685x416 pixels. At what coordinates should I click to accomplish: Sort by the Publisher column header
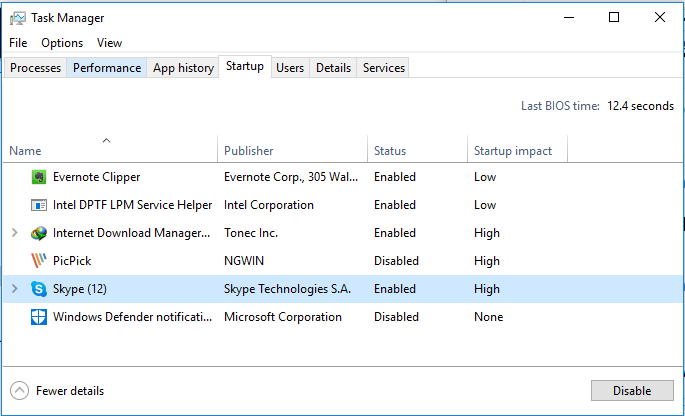point(292,149)
